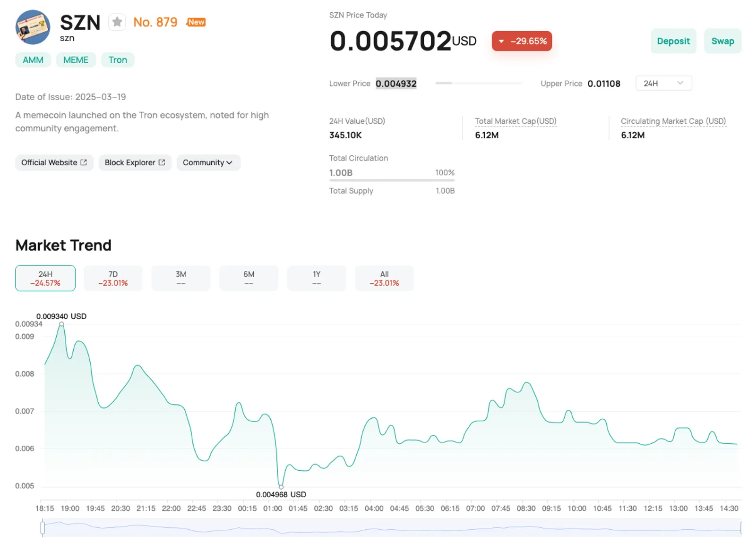756x559 pixels.
Task: Click the external link icon on Official Website
Action: [84, 162]
